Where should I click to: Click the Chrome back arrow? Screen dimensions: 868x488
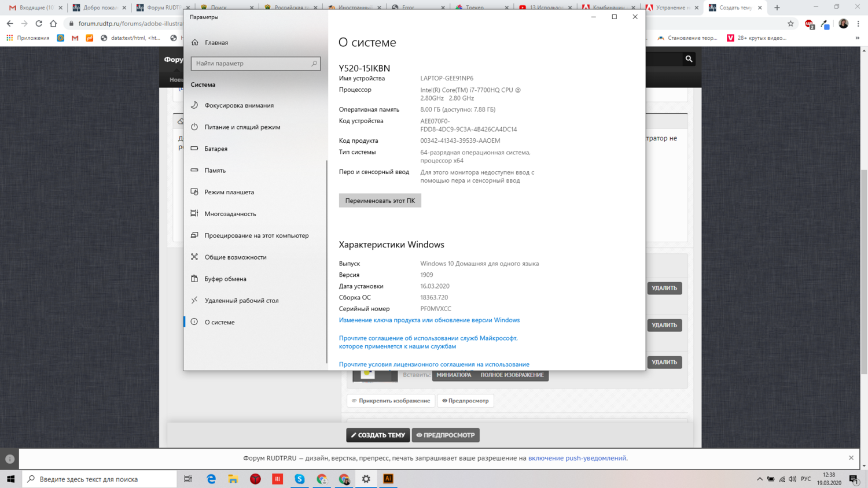pyautogui.click(x=10, y=24)
